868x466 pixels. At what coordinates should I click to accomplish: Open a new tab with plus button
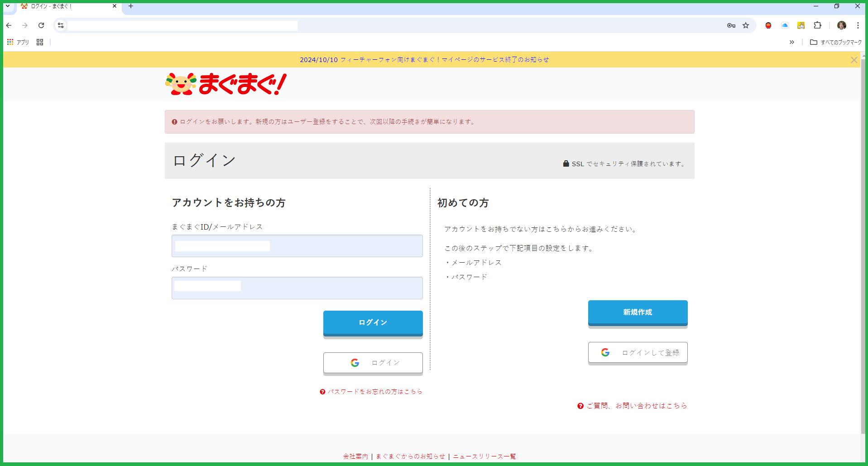point(131,6)
